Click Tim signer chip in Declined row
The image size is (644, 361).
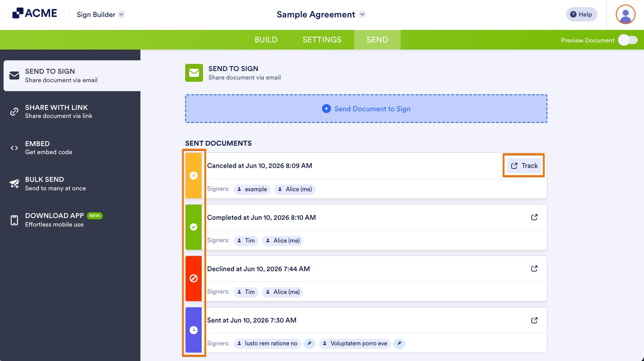point(246,292)
